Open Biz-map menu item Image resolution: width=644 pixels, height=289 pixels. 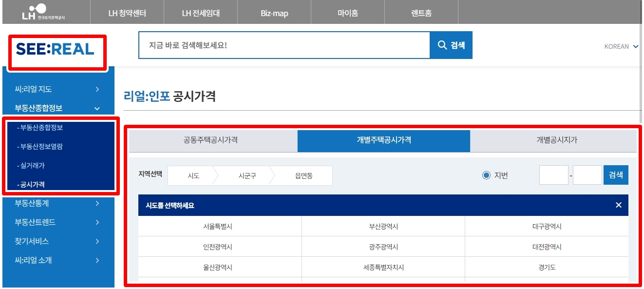[x=274, y=13]
